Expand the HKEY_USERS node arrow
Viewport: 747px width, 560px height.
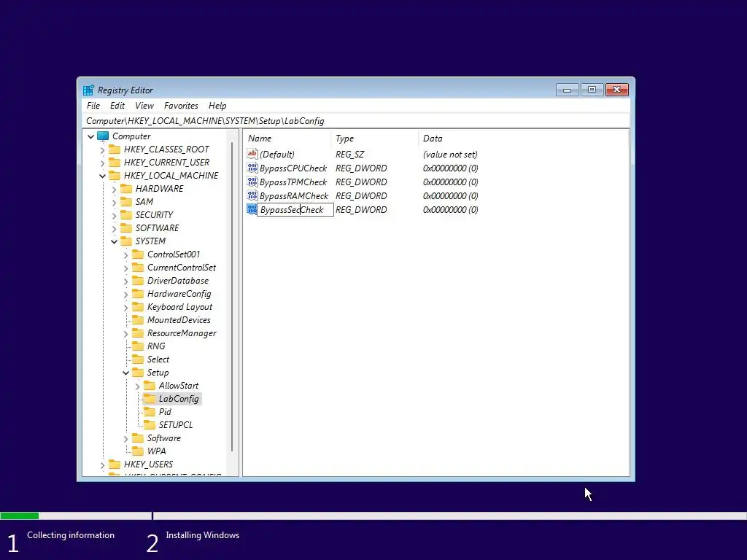(x=102, y=464)
